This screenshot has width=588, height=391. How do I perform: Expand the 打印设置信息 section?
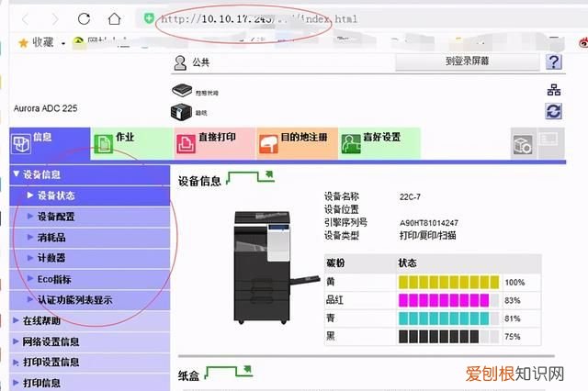pyautogui.click(x=90, y=363)
